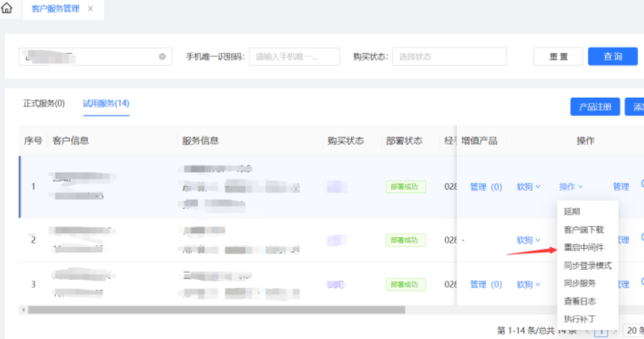Switch to the 正式服务(0) tab
The image size is (644, 339).
[44, 104]
